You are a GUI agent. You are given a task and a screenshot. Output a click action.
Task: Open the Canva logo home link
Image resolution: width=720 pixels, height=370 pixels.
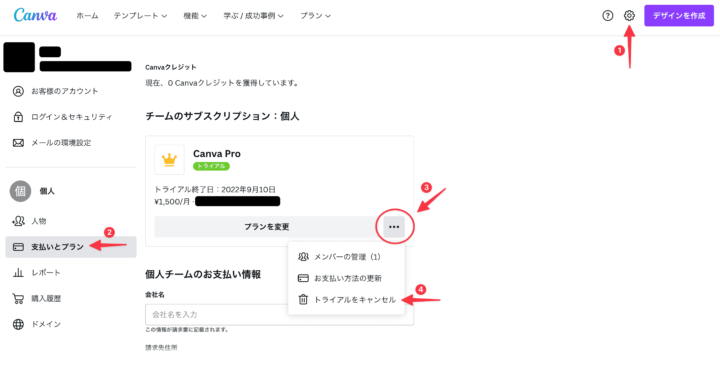(35, 15)
